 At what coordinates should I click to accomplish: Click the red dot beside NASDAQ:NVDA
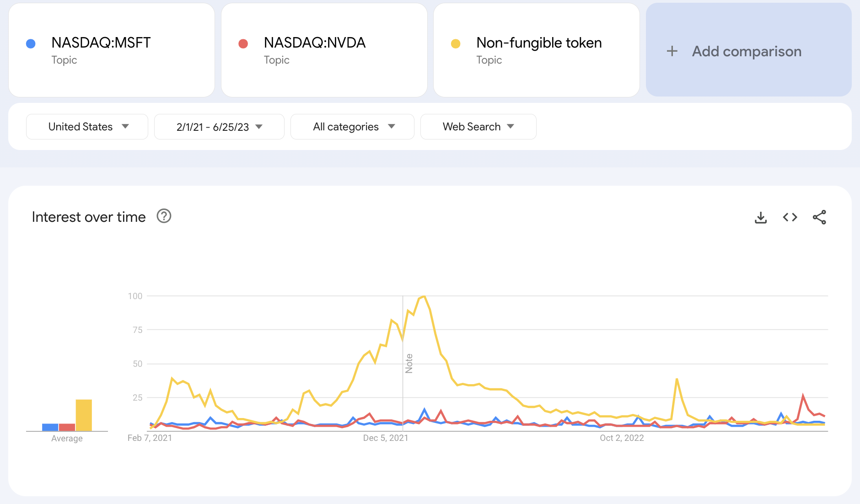point(243,43)
